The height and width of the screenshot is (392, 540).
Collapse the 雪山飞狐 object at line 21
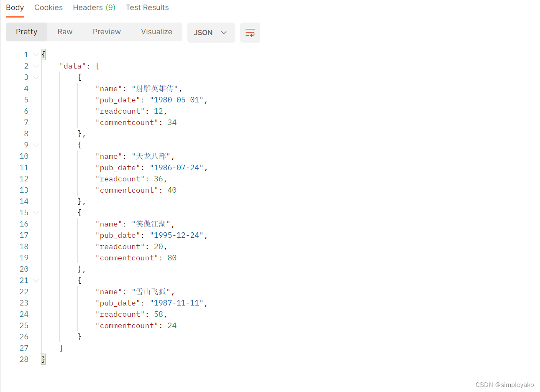point(35,280)
